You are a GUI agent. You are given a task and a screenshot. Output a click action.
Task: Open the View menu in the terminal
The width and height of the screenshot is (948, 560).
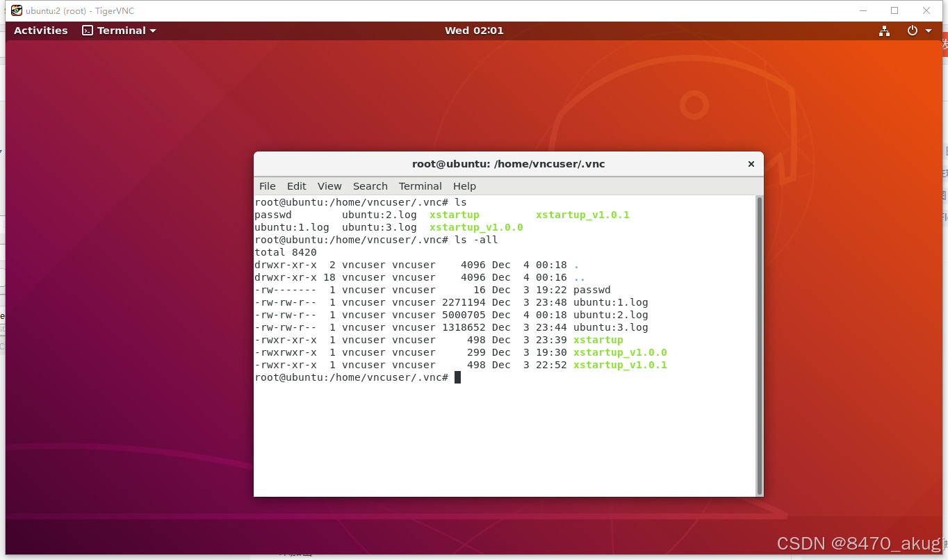(329, 186)
